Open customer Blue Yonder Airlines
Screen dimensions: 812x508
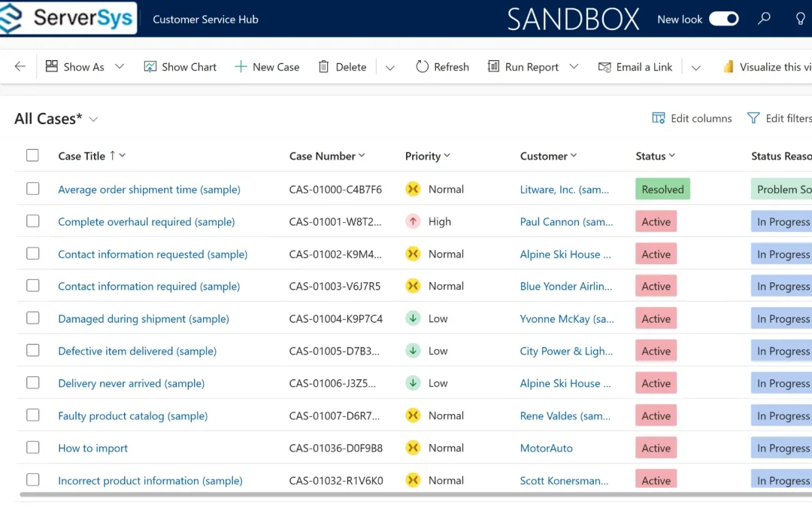(x=566, y=287)
